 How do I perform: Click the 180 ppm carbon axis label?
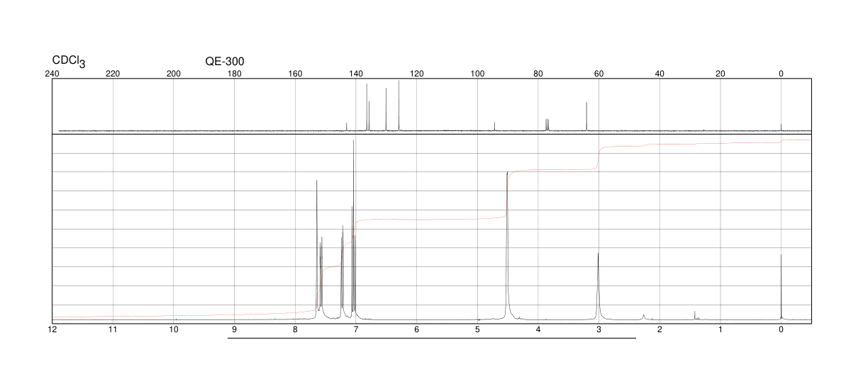tap(235, 74)
